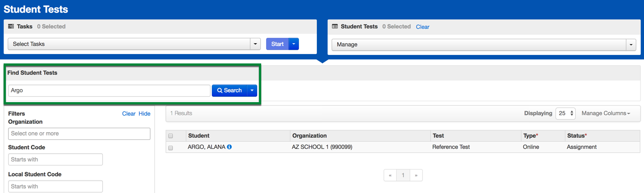Viewport: 644px width, 193px height.
Task: Click the Find Student Tests search field
Action: (x=109, y=90)
